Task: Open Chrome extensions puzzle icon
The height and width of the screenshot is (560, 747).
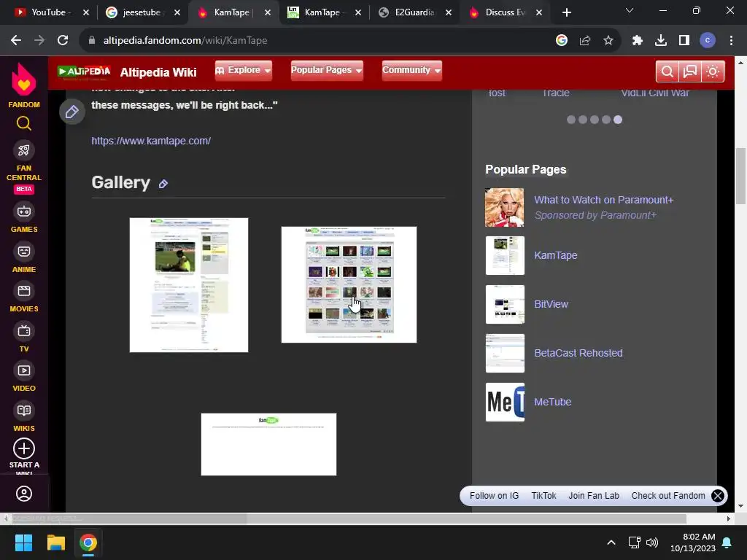Action: [x=638, y=41]
